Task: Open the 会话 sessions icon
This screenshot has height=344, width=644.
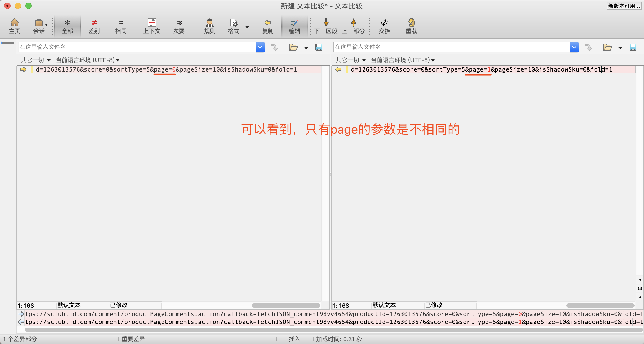Action: point(38,26)
